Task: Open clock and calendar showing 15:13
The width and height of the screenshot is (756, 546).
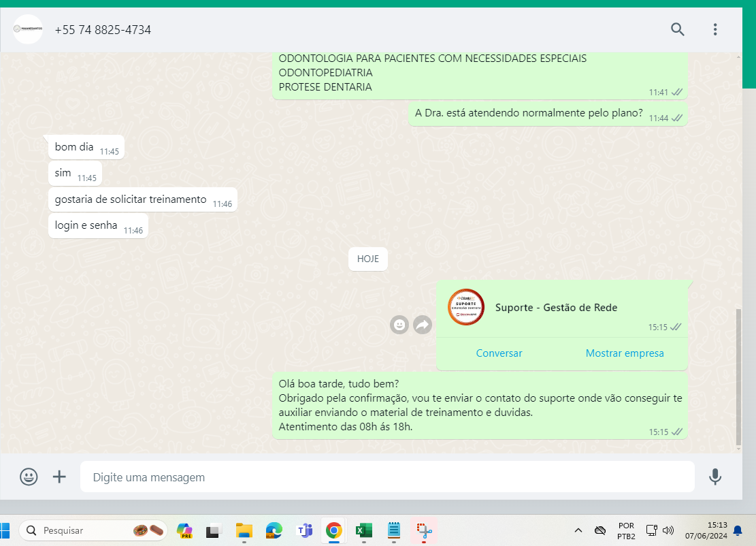Action: click(706, 530)
